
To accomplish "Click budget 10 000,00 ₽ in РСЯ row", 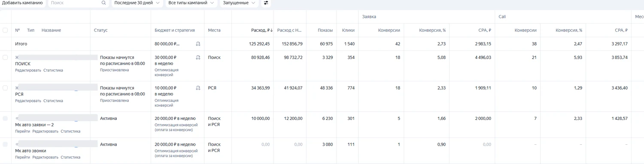I will (x=166, y=88).
